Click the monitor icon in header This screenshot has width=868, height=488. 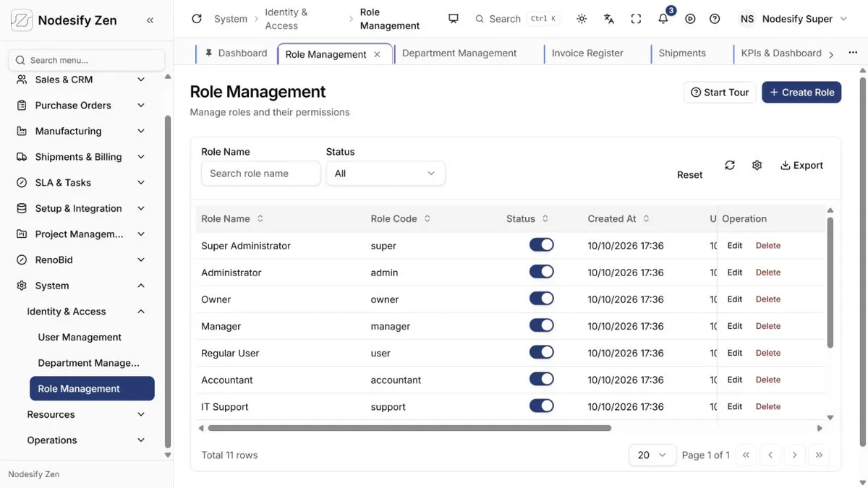(454, 19)
